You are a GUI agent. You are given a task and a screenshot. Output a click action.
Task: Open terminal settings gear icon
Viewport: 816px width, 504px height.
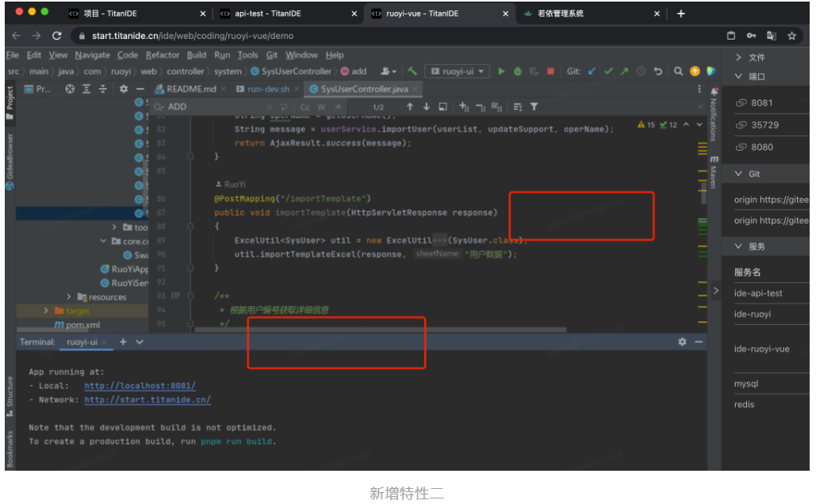[682, 342]
